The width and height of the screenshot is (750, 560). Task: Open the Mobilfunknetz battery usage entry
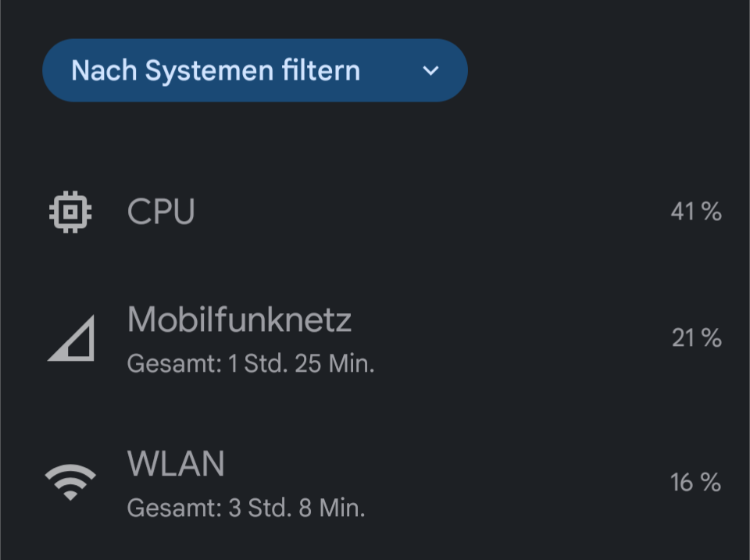[x=375, y=339]
